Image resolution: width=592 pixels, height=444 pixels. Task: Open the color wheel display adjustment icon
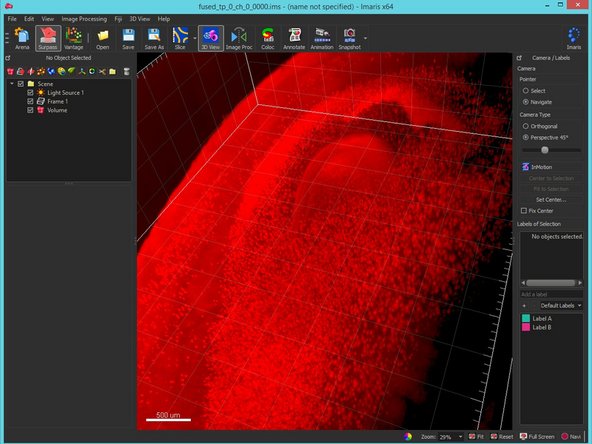pos(408,436)
